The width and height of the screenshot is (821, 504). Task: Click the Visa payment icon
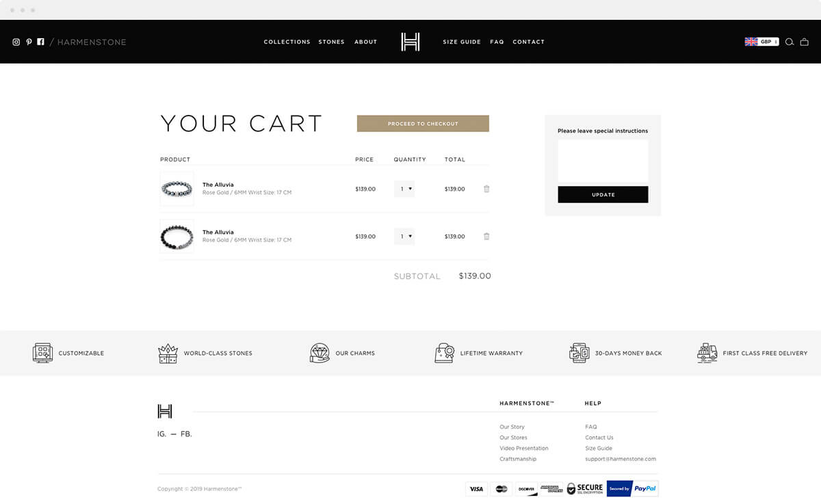click(476, 489)
